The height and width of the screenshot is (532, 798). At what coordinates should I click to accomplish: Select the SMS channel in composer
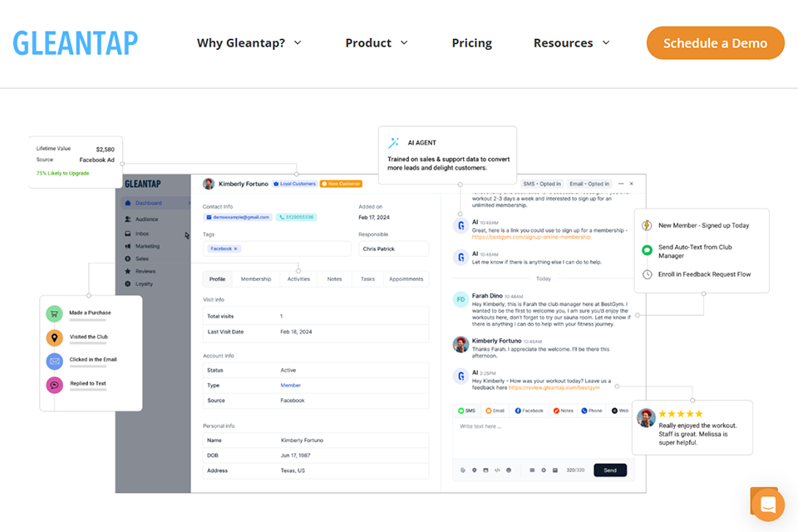[x=466, y=411]
